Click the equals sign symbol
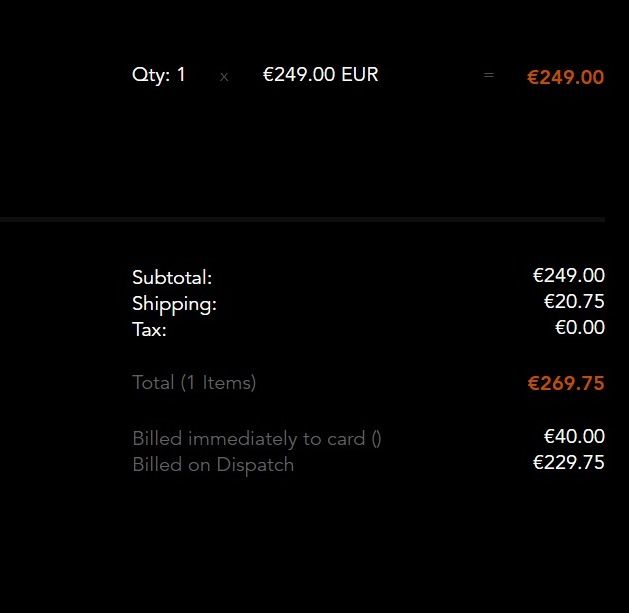 489,75
